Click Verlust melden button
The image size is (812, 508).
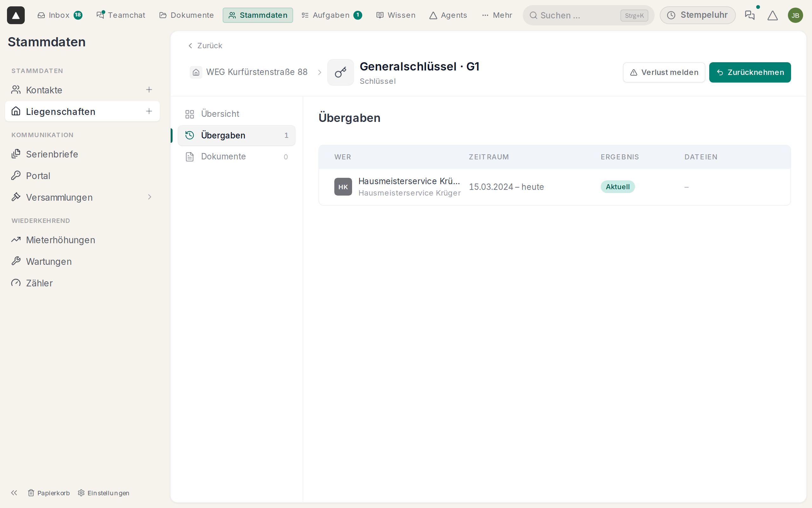coord(664,72)
